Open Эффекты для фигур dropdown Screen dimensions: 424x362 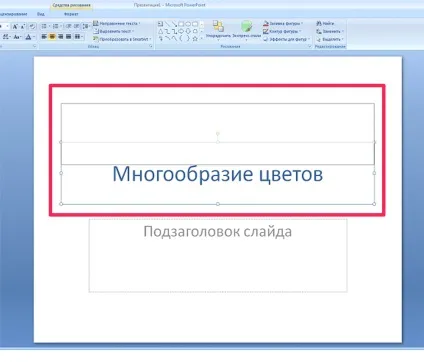(x=286, y=39)
